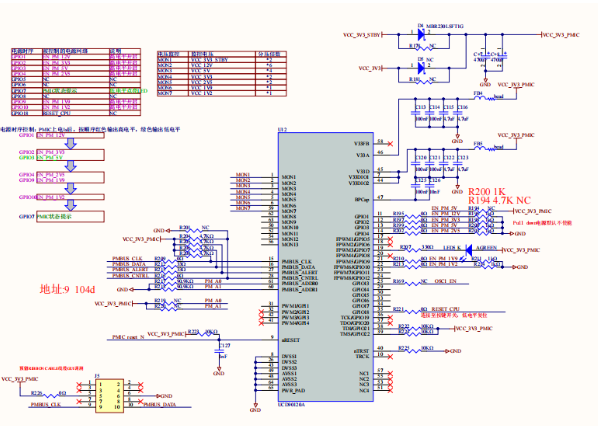Select the PMIC状态提示 sequence box

70,217
